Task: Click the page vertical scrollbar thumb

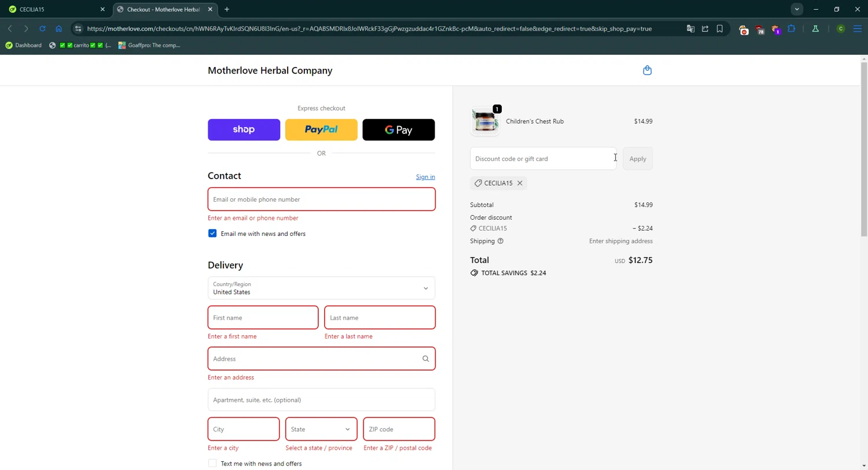Action: pyautogui.click(x=864, y=149)
